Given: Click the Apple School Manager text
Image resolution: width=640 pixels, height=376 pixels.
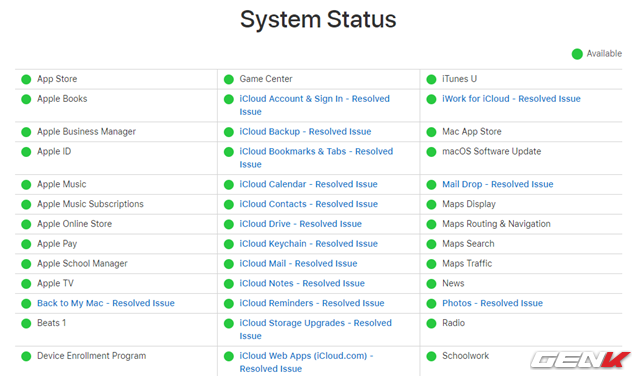Looking at the screenshot, I should point(82,264).
